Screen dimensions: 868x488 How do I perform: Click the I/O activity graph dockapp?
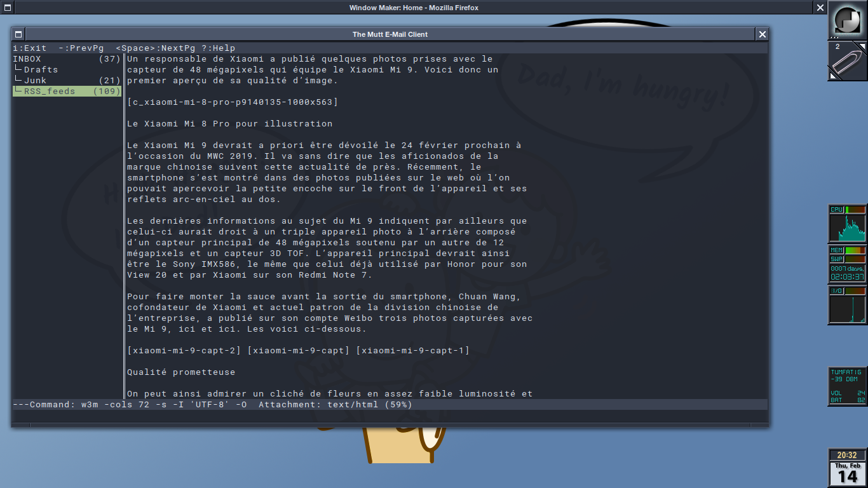(848, 309)
